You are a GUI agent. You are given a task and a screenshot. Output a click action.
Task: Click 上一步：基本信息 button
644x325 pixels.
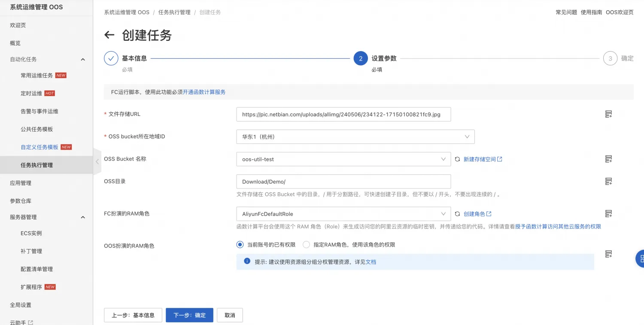click(133, 315)
